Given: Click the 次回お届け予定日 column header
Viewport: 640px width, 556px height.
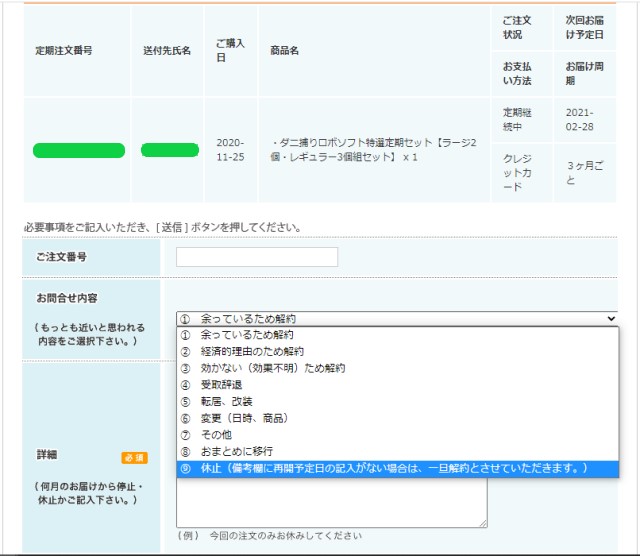Looking at the screenshot, I should [584, 28].
